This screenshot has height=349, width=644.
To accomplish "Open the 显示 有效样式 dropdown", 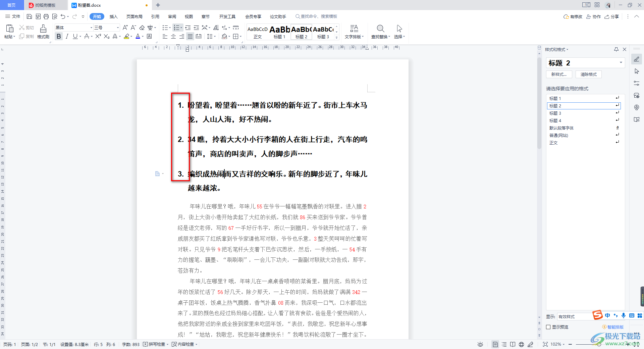I will (575, 316).
